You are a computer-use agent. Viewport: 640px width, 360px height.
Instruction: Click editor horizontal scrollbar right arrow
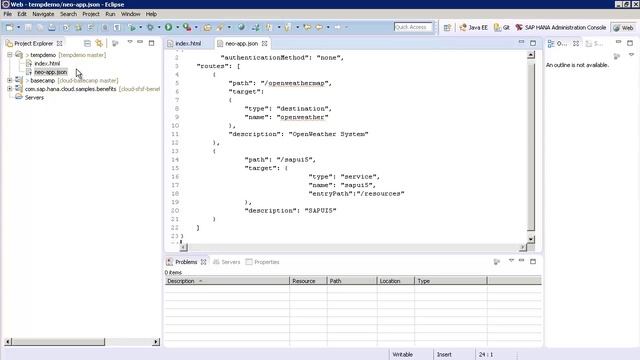(x=522, y=247)
